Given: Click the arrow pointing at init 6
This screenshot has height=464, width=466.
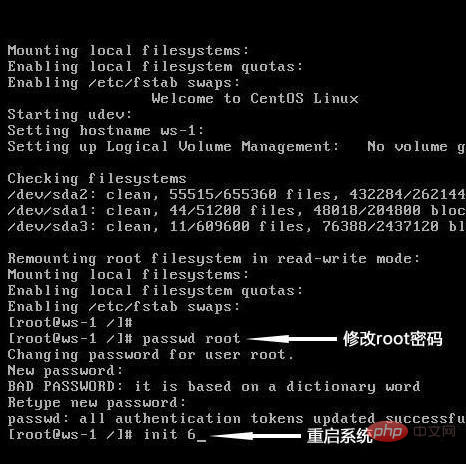Looking at the screenshot, I should pos(256,435).
